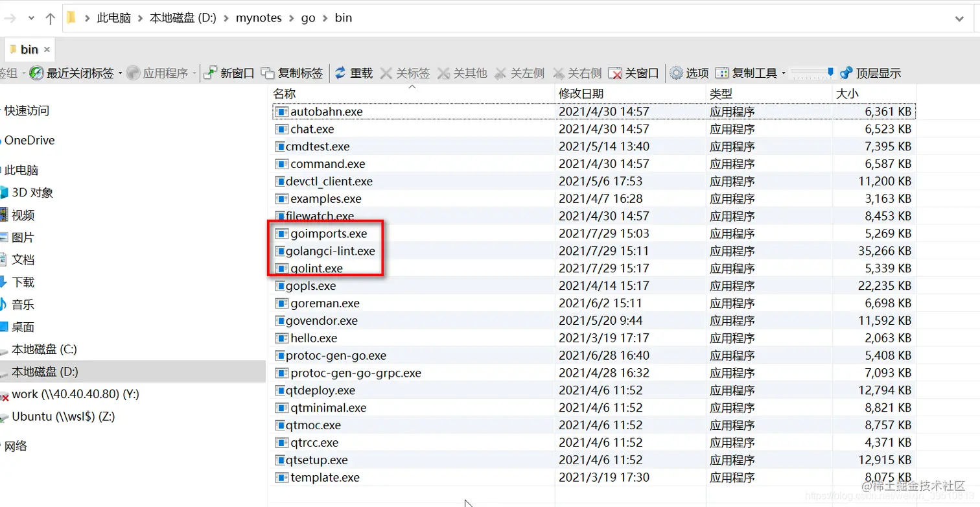
Task: Click the govendor.exe file icon
Action: point(280,321)
